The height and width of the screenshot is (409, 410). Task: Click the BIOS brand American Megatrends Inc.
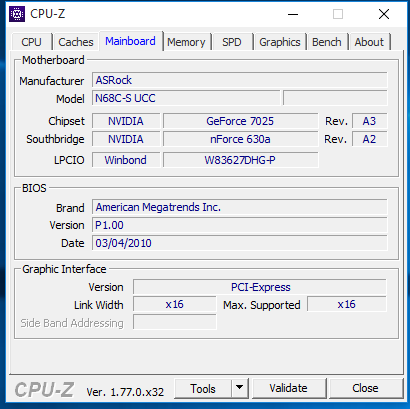pos(240,207)
